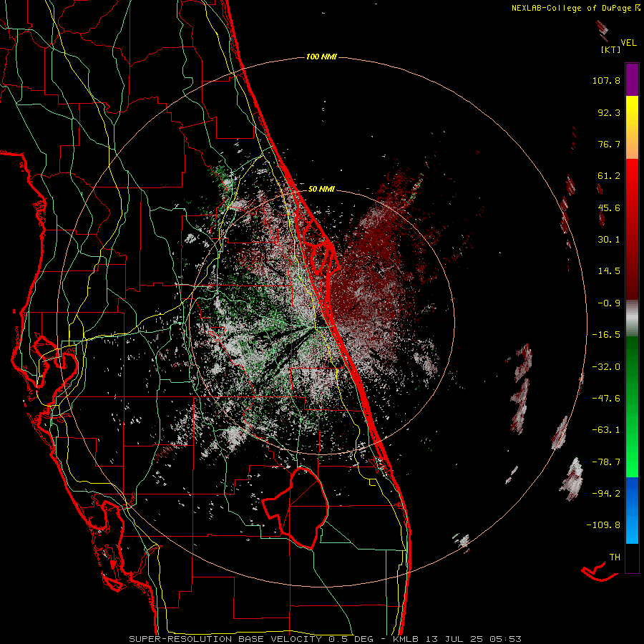Screen dimensions: 644x644
Task: Click Lake Okeechobee outline on map
Action: (x=296, y=508)
